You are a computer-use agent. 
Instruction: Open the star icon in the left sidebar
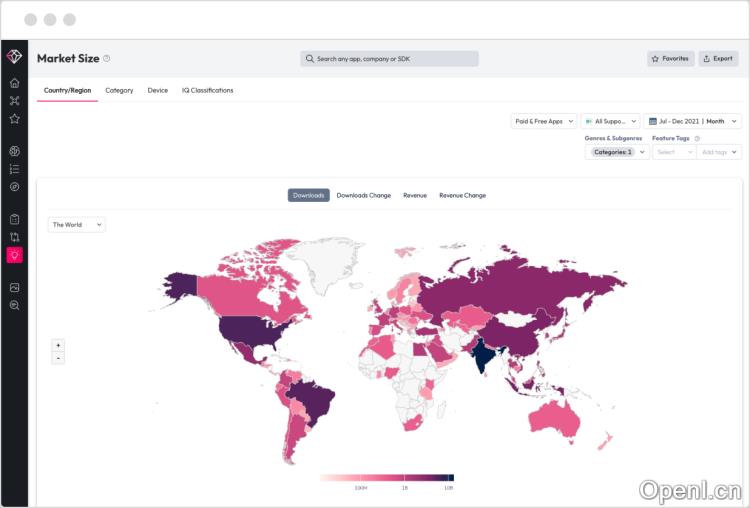14,118
